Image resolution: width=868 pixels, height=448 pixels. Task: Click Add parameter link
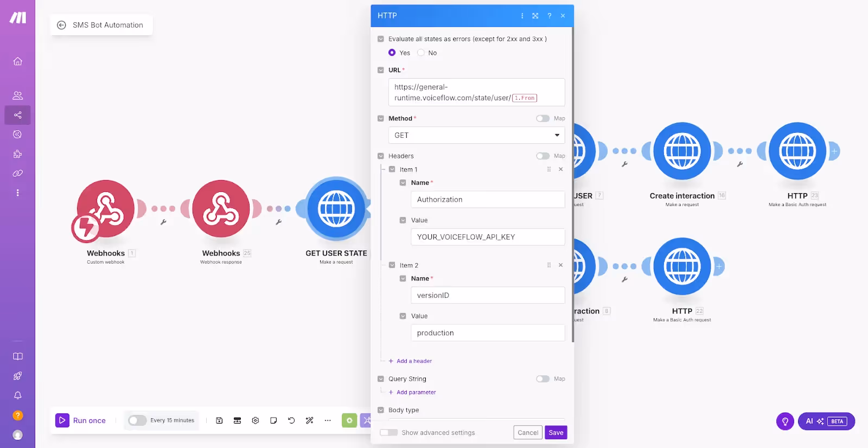coord(412,392)
